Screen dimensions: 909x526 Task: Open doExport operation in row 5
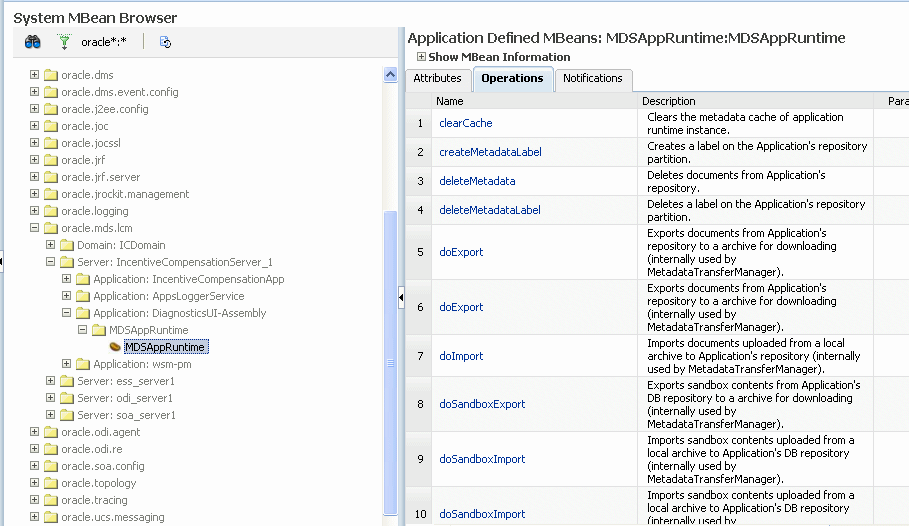[461, 252]
